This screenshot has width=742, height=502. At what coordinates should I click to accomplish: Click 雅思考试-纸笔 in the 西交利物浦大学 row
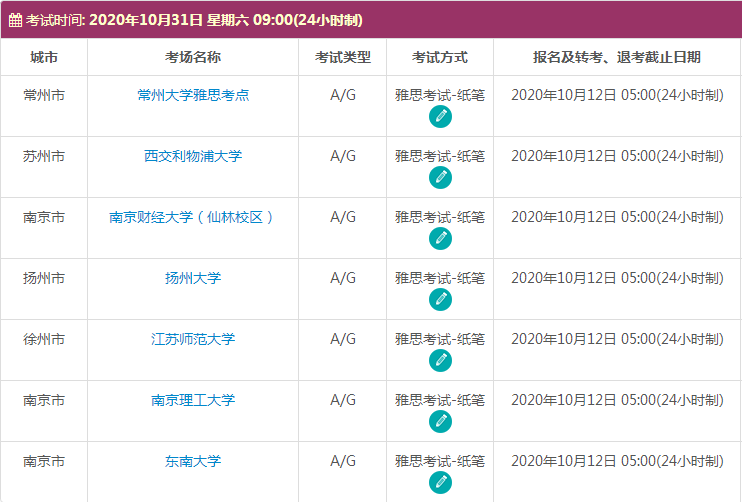coord(440,156)
